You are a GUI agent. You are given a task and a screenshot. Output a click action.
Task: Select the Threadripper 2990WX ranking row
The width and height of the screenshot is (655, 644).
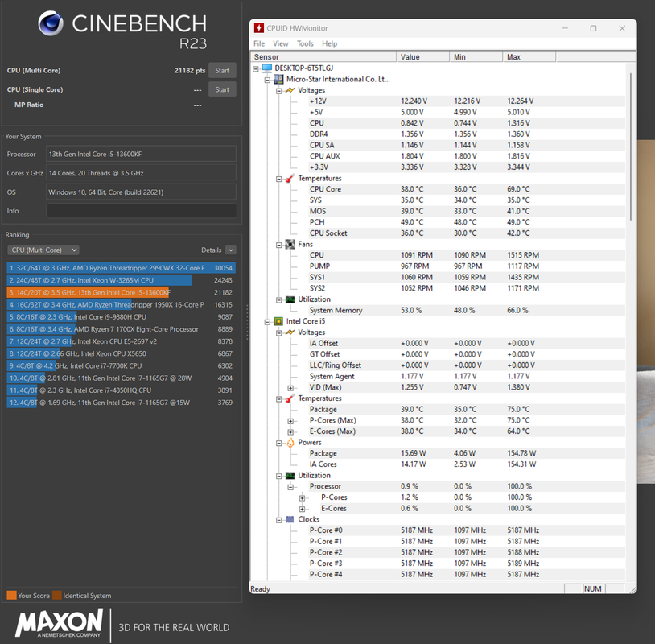pyautogui.click(x=122, y=268)
